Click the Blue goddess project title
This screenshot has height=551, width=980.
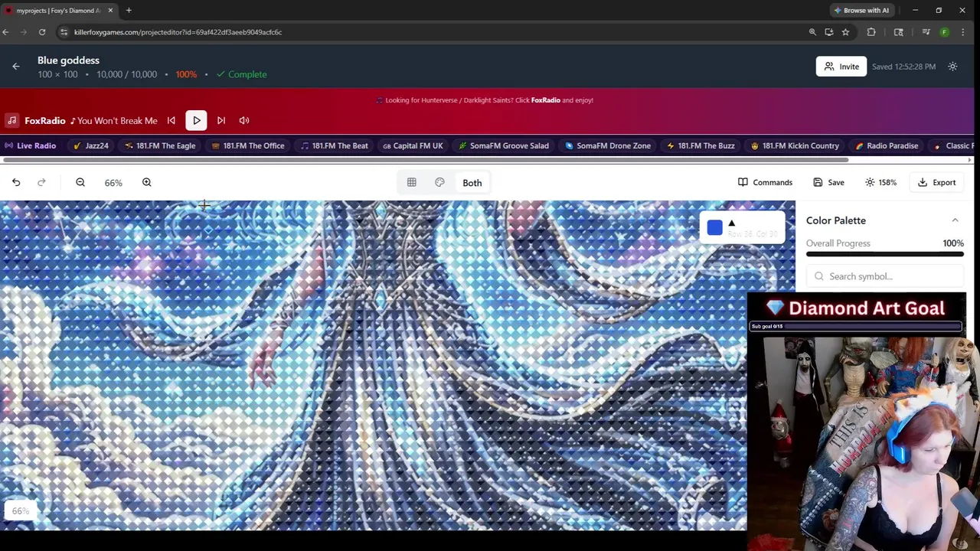click(x=68, y=60)
